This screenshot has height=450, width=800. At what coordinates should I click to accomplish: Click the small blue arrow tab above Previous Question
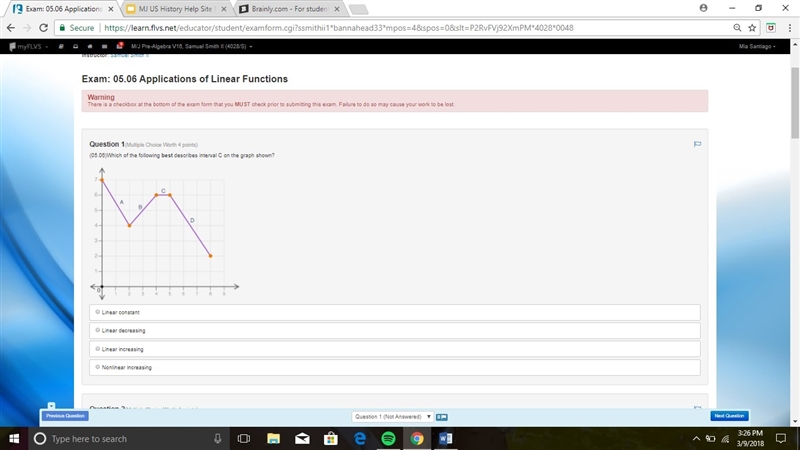pos(51,406)
